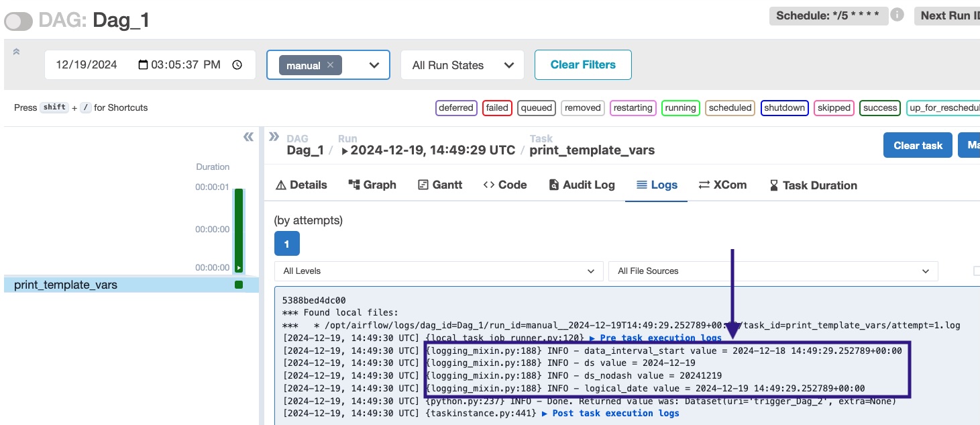Expand the details panel double-chevron

274,137
